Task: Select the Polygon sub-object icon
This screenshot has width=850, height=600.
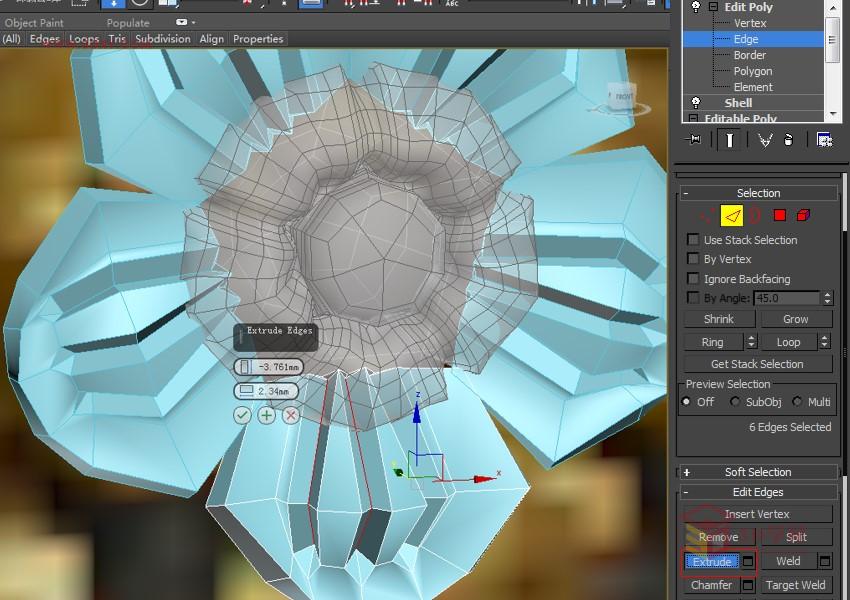Action: [779, 214]
